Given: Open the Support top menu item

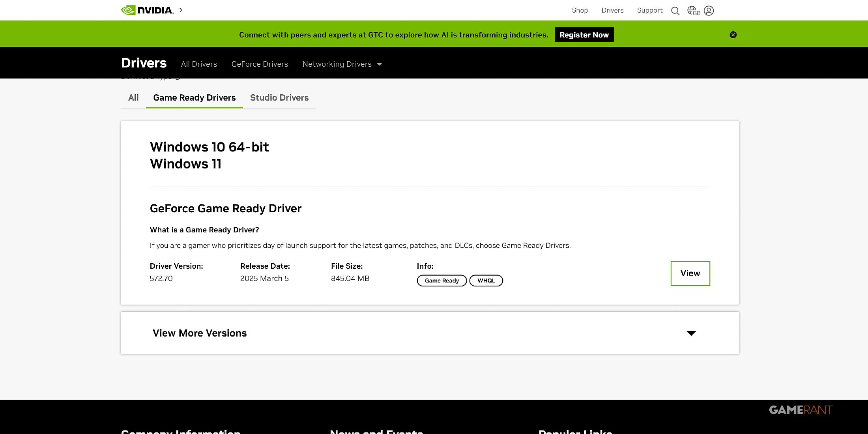Looking at the screenshot, I should pyautogui.click(x=649, y=10).
